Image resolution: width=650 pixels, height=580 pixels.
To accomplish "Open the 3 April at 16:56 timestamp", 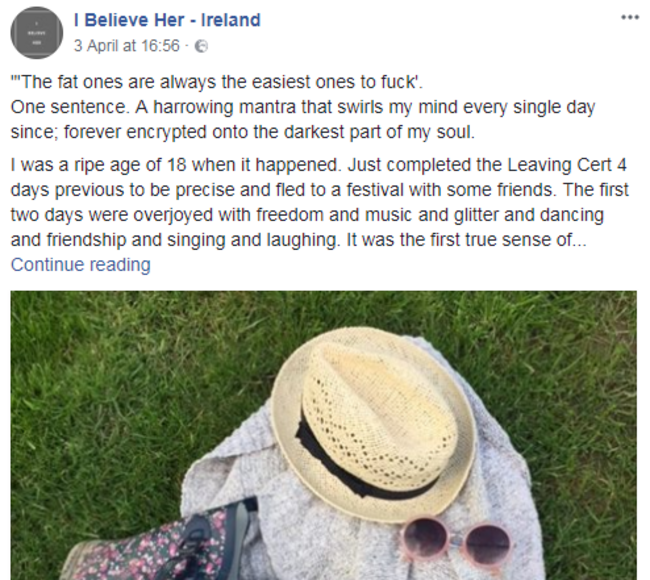I will [127, 46].
